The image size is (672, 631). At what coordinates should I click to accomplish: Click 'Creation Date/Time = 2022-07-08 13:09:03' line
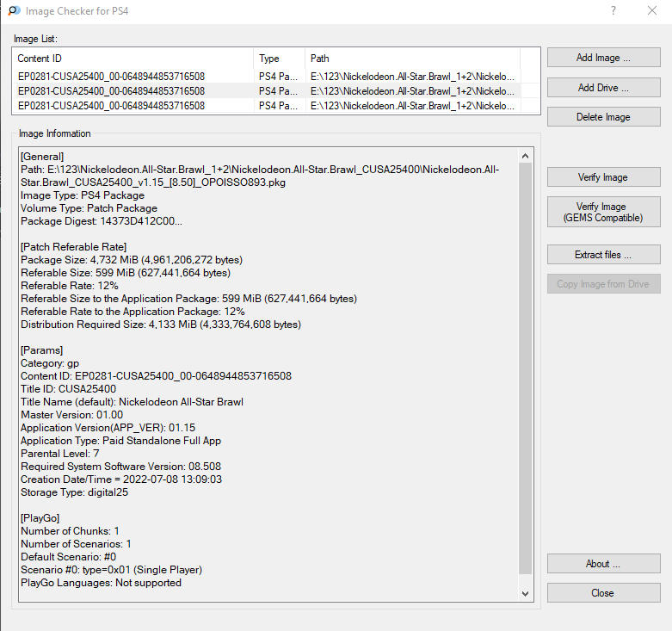tap(121, 479)
